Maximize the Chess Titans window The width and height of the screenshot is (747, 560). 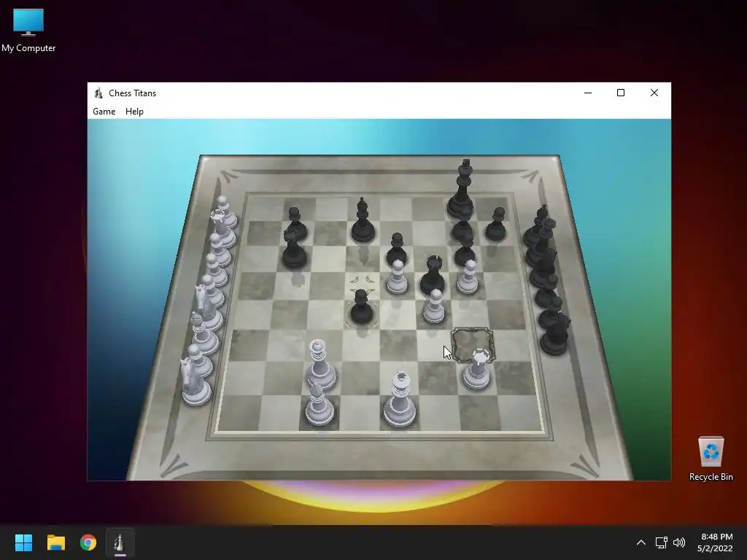(621, 93)
